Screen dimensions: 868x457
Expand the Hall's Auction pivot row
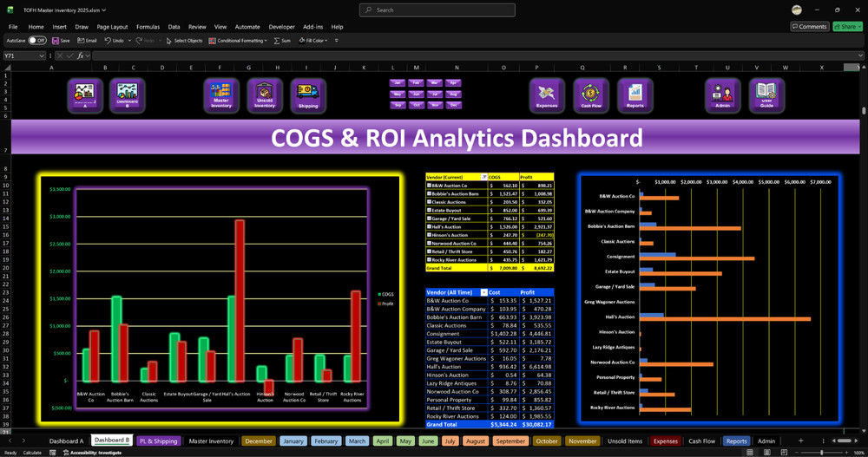point(429,227)
